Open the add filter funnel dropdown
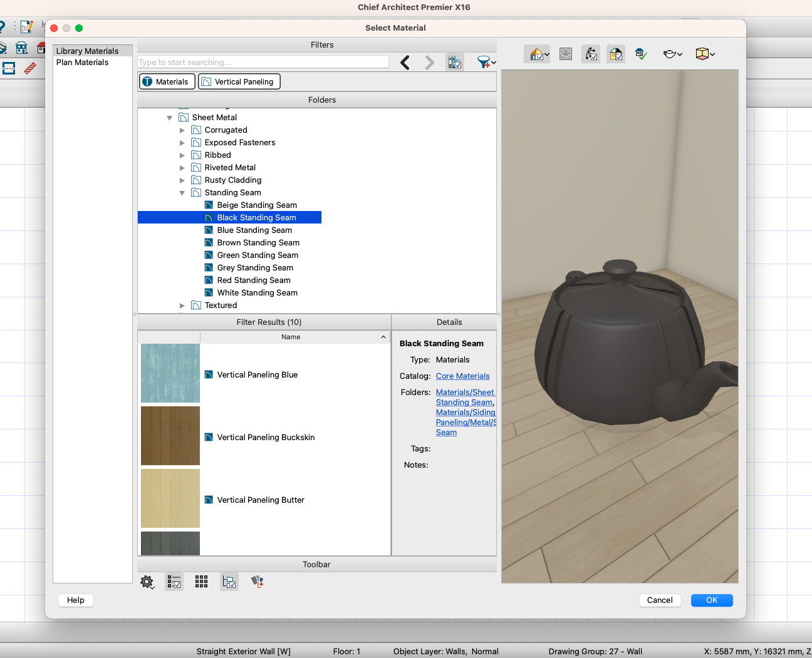The width and height of the screenshot is (812, 658). [486, 62]
